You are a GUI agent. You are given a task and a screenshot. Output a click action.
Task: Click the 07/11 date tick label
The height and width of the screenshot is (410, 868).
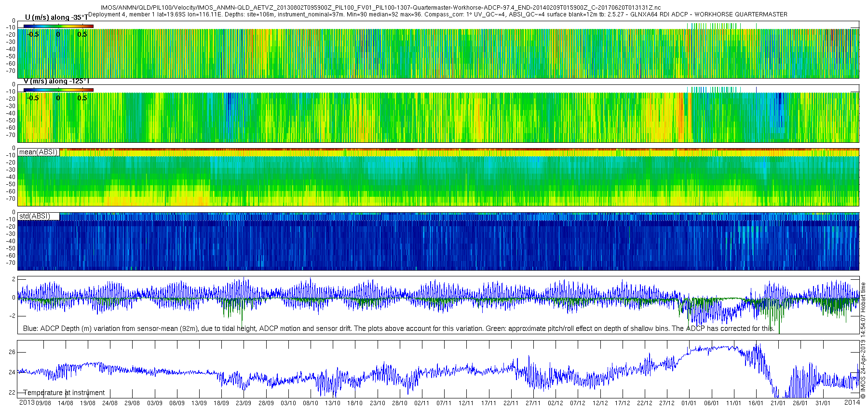[444, 403]
